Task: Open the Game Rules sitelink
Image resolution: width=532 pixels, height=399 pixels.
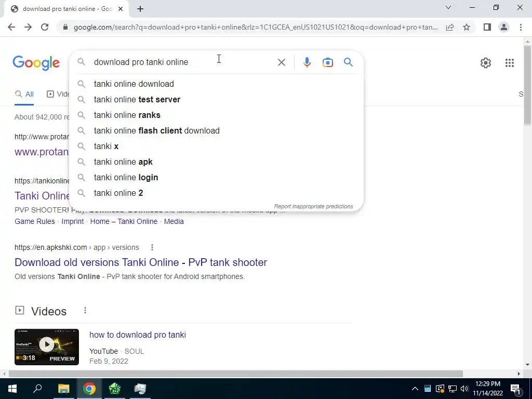Action: pos(35,221)
